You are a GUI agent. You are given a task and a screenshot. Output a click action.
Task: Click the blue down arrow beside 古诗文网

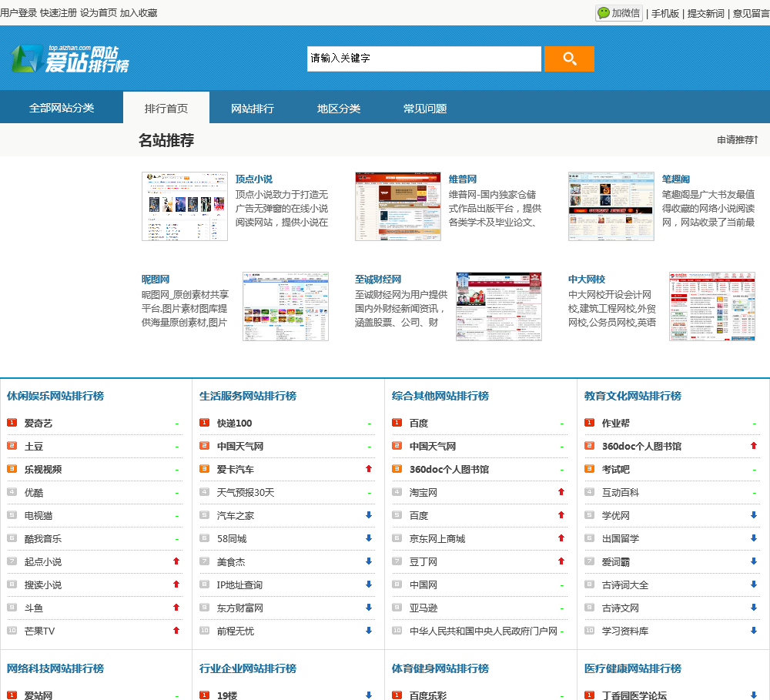coord(754,608)
